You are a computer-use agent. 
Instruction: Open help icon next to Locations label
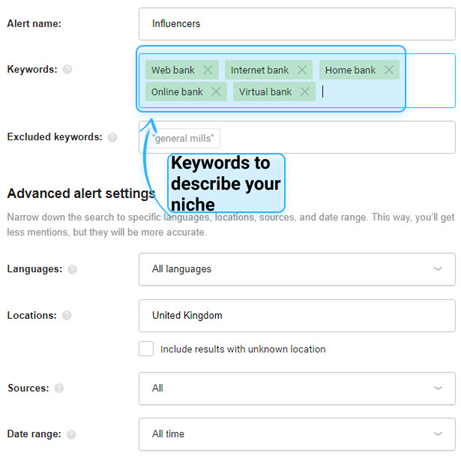pos(67,315)
